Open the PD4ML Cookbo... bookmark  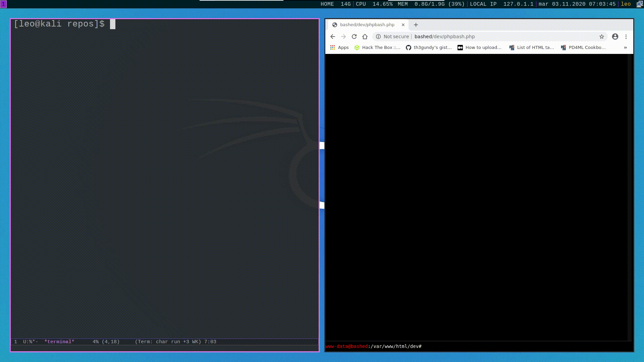coord(583,48)
